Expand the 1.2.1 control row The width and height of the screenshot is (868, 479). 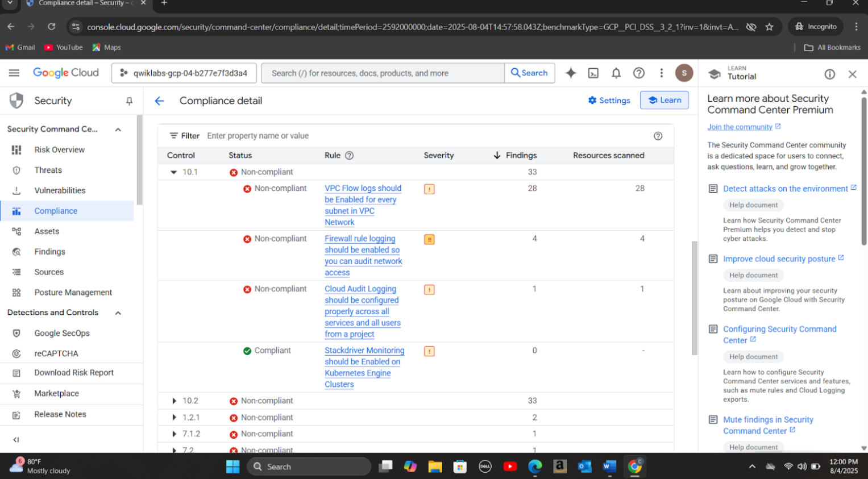click(174, 418)
